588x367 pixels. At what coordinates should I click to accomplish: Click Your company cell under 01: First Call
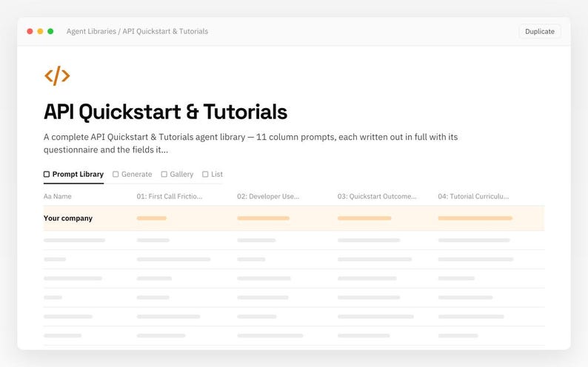point(152,218)
